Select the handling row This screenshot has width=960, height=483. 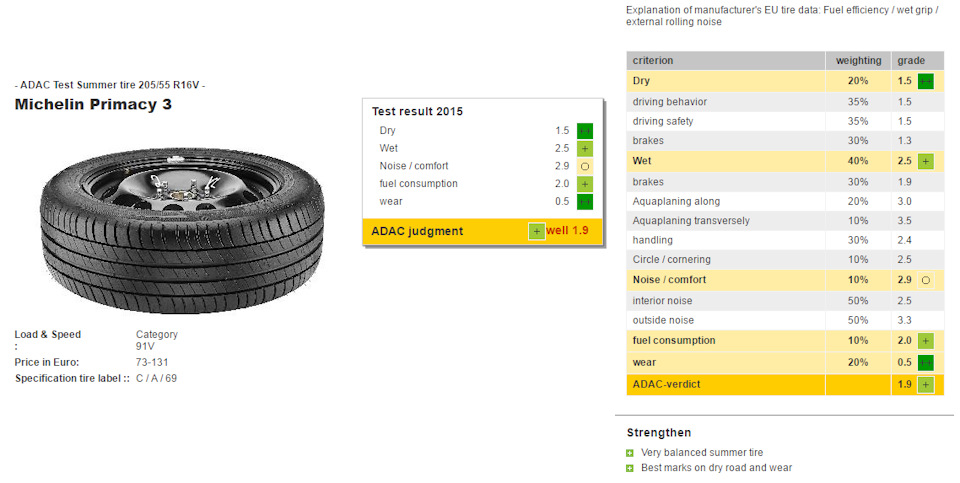785,240
